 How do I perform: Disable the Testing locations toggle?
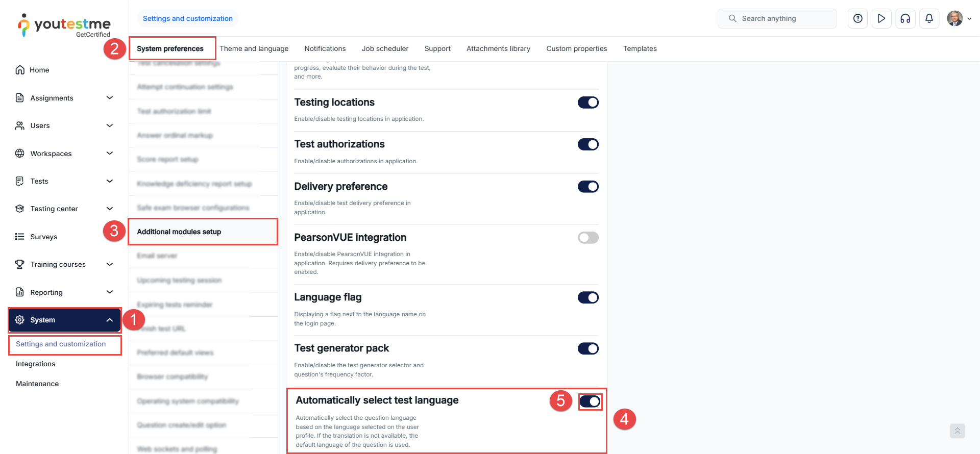tap(588, 103)
